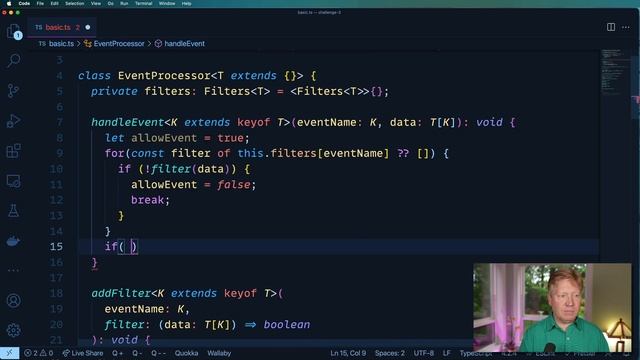Open the editor More Actions menu
Screen dimensions: 640x360
(626, 27)
